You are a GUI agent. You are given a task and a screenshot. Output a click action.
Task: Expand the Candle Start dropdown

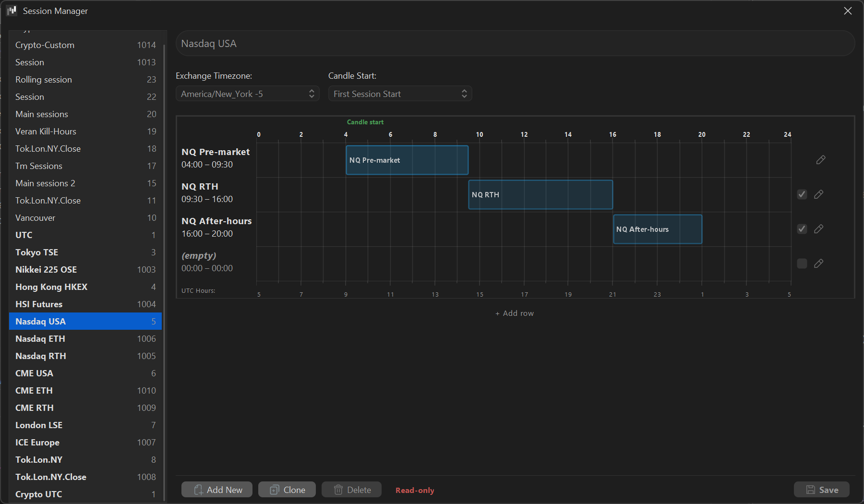[x=400, y=94]
